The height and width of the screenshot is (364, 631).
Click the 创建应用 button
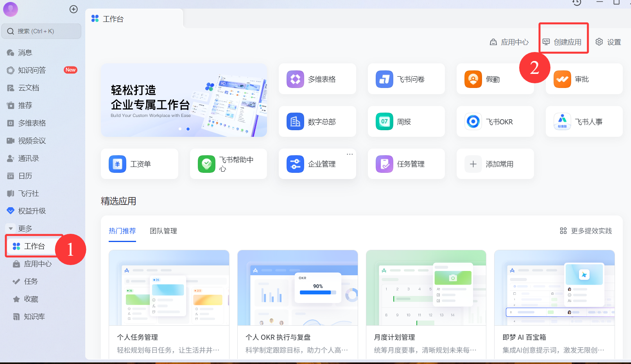tap(562, 42)
